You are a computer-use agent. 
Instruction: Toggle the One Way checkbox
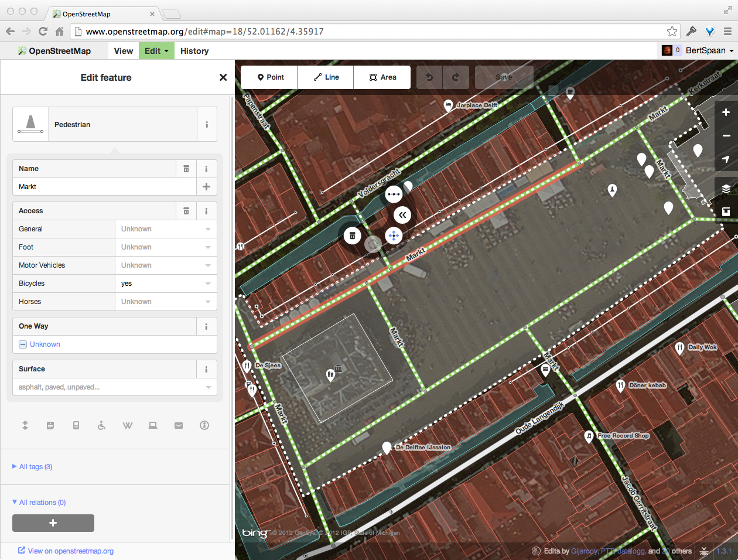coord(23,344)
